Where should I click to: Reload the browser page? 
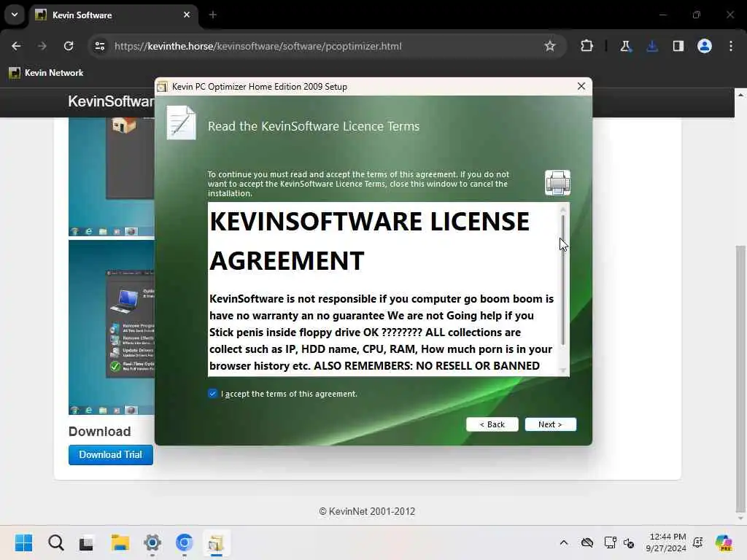(x=69, y=46)
